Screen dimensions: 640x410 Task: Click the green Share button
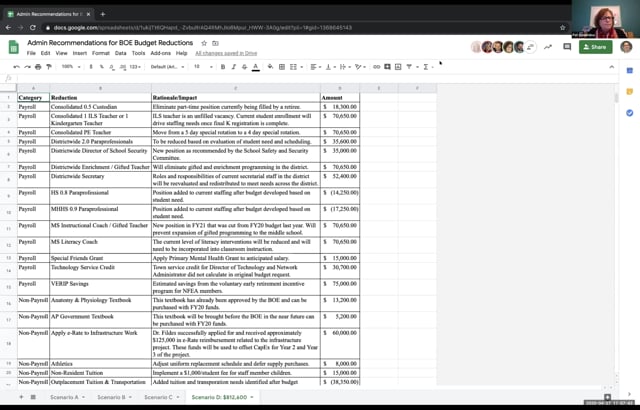tap(595, 47)
